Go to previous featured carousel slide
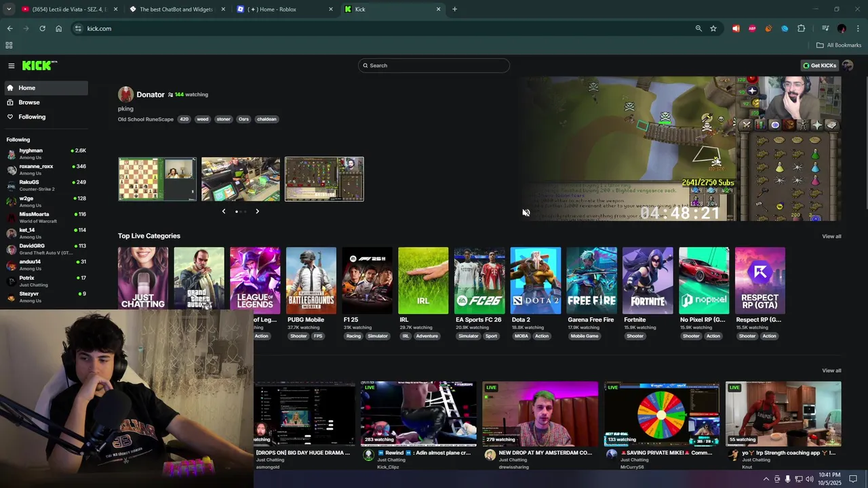The width and height of the screenshot is (868, 488). pos(224,211)
